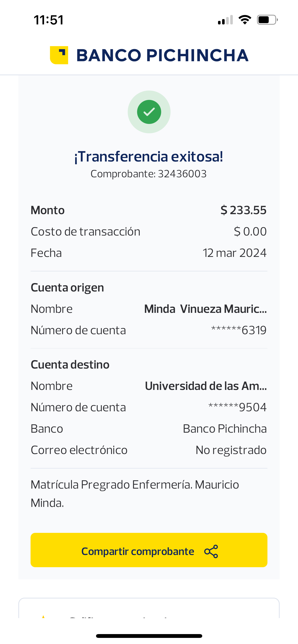Tap the transfer date 12 mar 2024

point(234,253)
